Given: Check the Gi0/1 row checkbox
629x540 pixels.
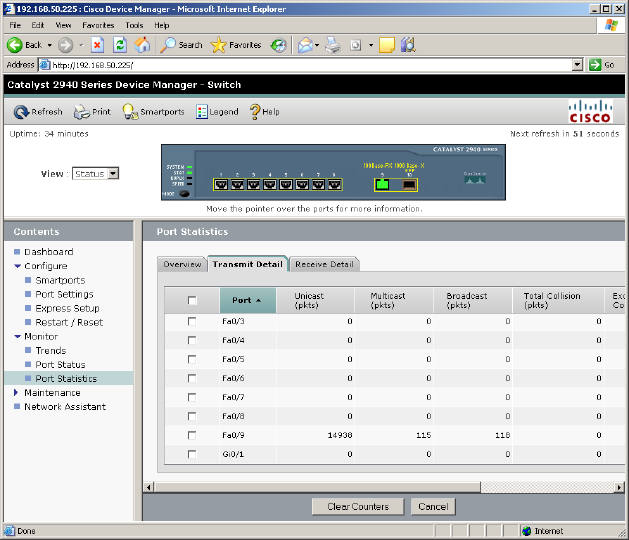Looking at the screenshot, I should [192, 454].
